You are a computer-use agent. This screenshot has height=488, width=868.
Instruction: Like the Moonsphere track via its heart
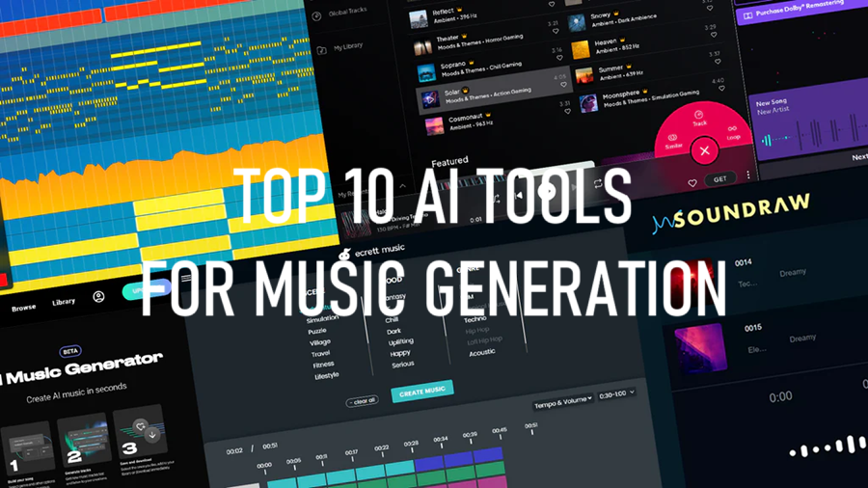pyautogui.click(x=721, y=89)
